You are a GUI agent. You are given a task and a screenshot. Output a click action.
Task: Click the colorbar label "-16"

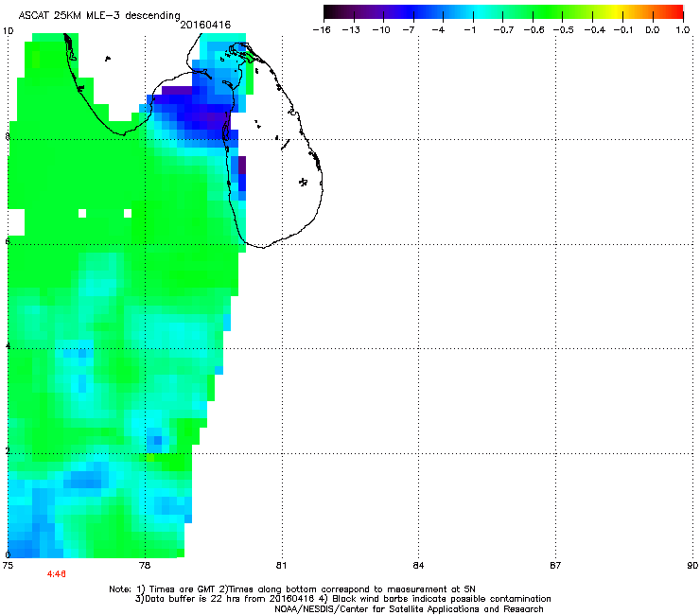tap(322, 30)
